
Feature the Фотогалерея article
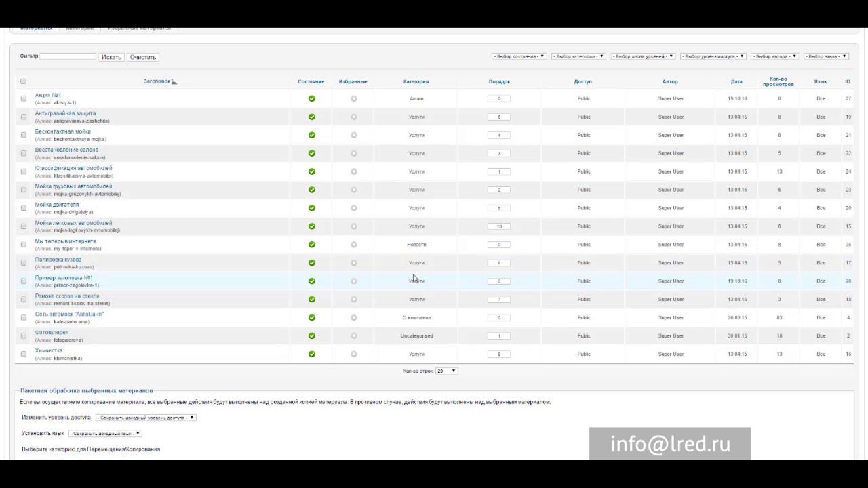click(x=353, y=335)
